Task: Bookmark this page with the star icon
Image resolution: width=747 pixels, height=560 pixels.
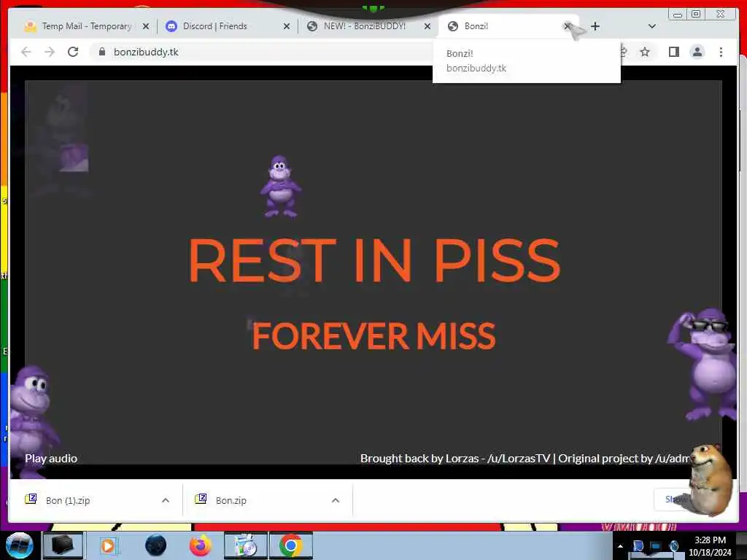Action: pos(645,52)
